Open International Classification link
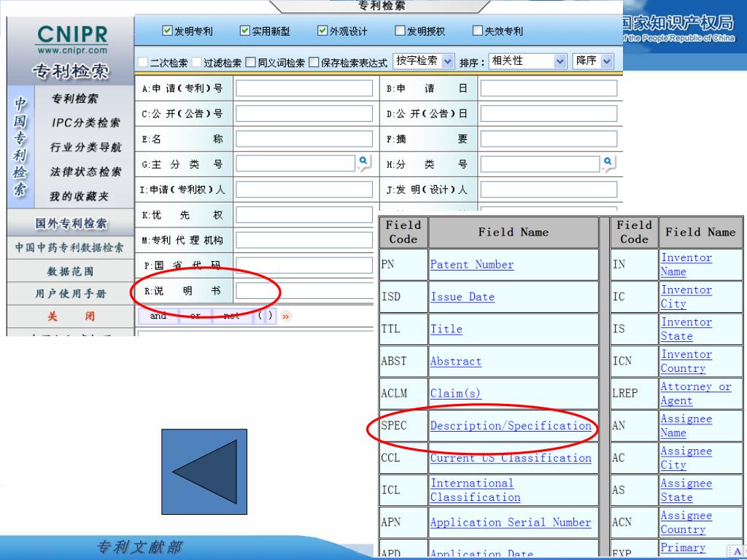This screenshot has width=747, height=560. coord(475,490)
